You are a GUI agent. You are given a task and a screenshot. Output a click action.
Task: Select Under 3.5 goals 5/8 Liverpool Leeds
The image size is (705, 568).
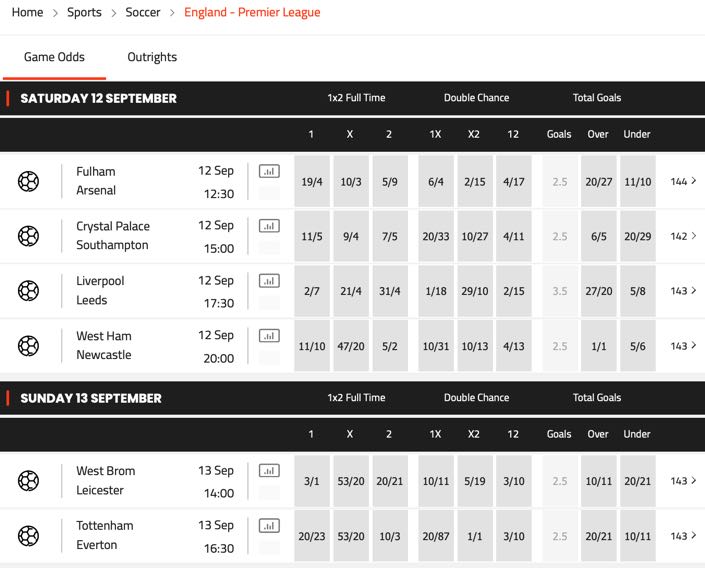tap(638, 291)
